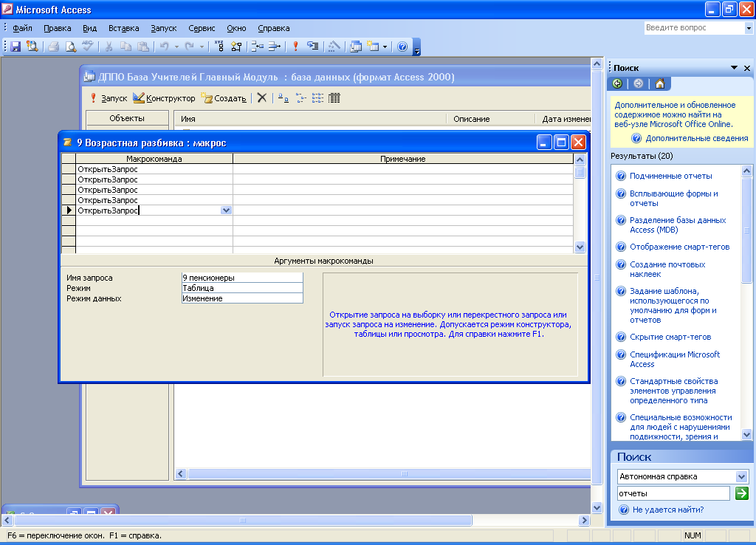Viewport: 756px width, 545px height.
Task: Switch database window to List view
Action: coord(317,98)
